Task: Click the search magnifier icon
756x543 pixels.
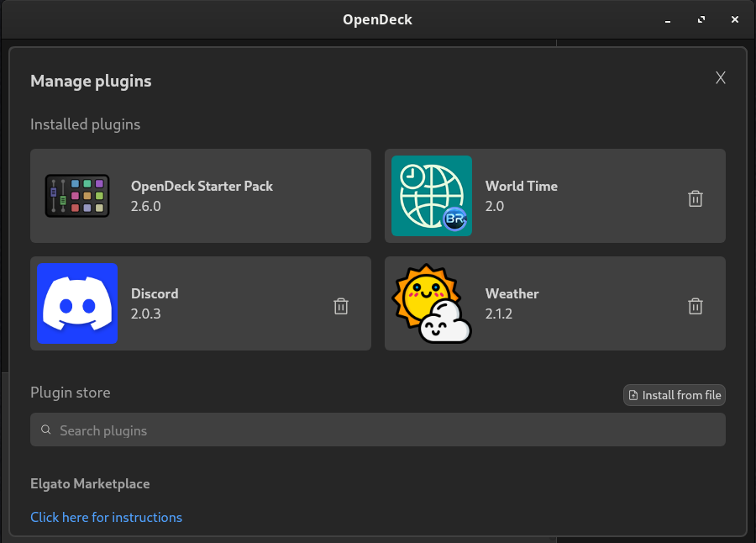Action: [46, 430]
